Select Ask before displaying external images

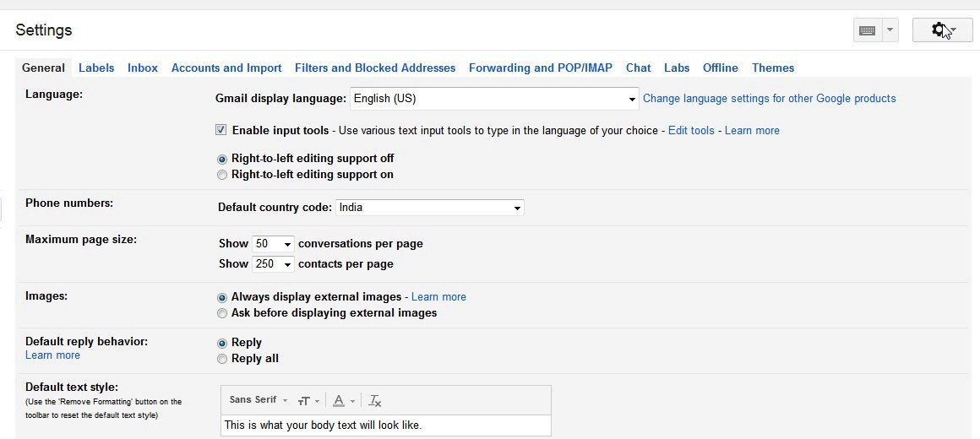pos(222,313)
